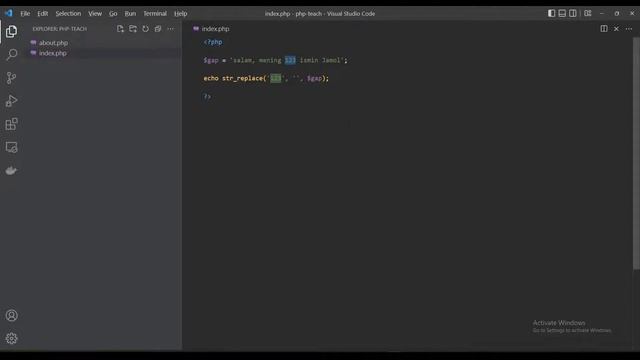Open the Terminal menu
Image resolution: width=640 pixels, height=360 pixels.
[155, 13]
